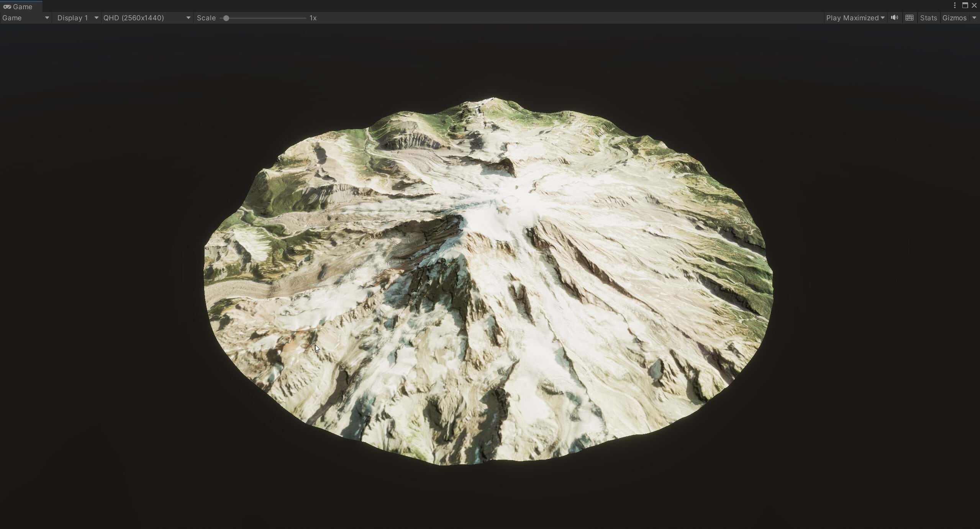Click the far right end of Scale slider track
The width and height of the screenshot is (980, 529).
pos(305,18)
